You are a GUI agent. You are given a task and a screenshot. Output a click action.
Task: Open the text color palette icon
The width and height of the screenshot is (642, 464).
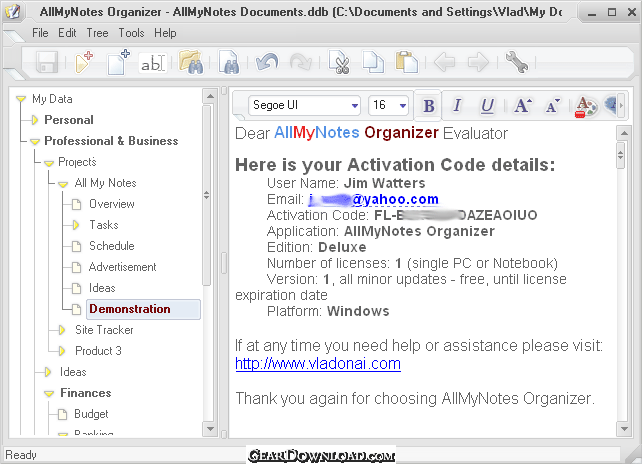tap(585, 106)
